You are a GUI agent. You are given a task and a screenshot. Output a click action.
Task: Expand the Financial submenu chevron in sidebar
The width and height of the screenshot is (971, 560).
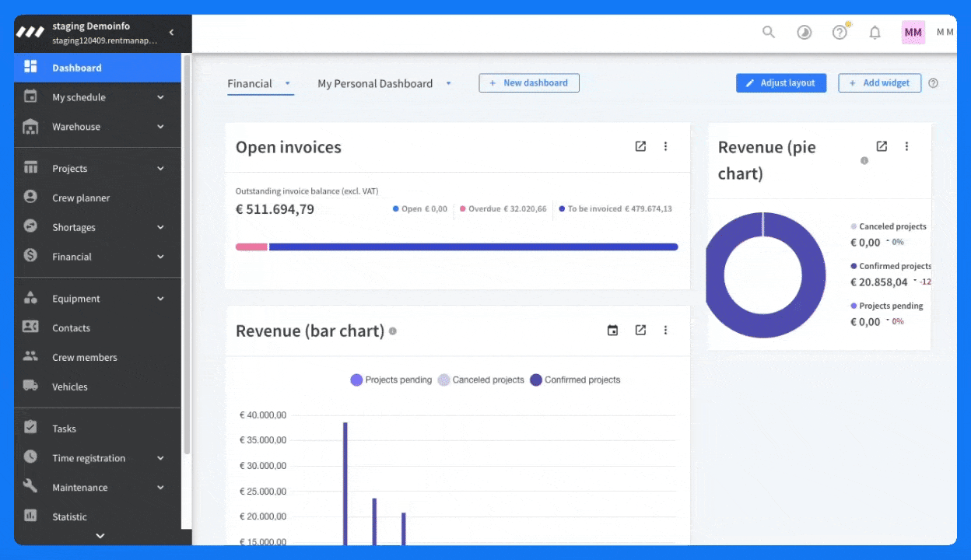(x=160, y=257)
